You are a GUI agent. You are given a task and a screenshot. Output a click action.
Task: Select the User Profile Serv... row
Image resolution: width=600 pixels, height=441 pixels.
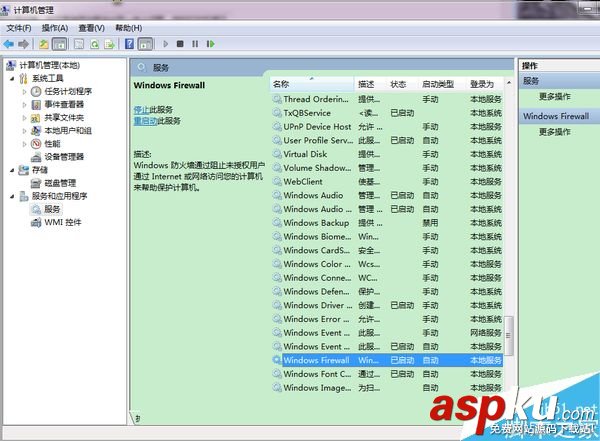click(387, 140)
